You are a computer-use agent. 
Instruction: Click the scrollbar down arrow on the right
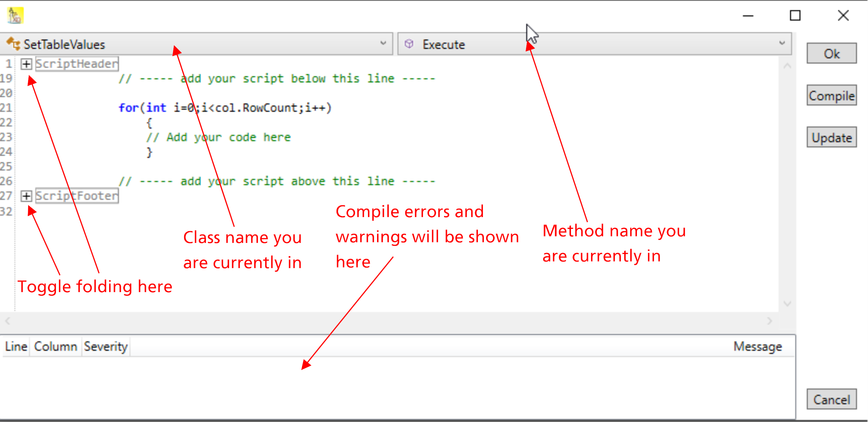788,303
